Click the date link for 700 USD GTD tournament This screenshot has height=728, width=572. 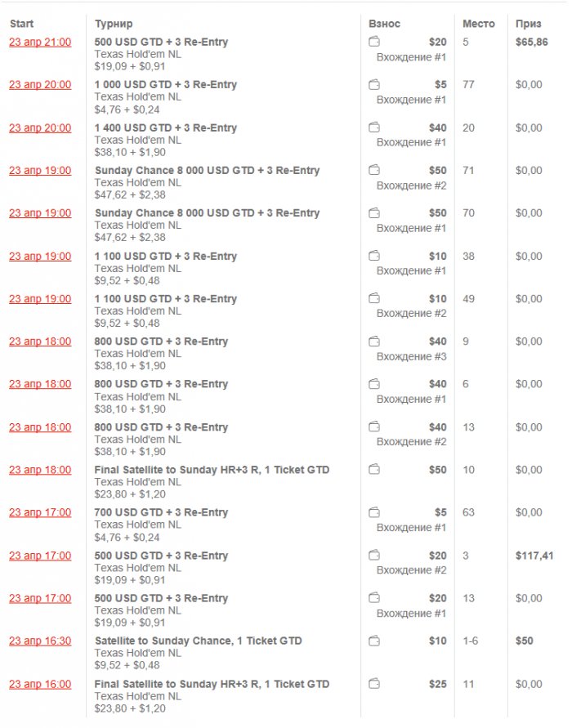pyautogui.click(x=40, y=512)
